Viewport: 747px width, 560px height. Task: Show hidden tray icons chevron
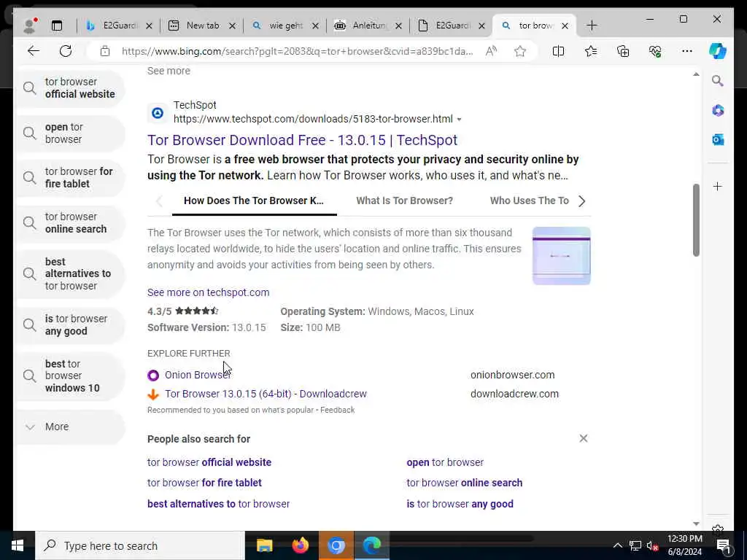(x=617, y=545)
